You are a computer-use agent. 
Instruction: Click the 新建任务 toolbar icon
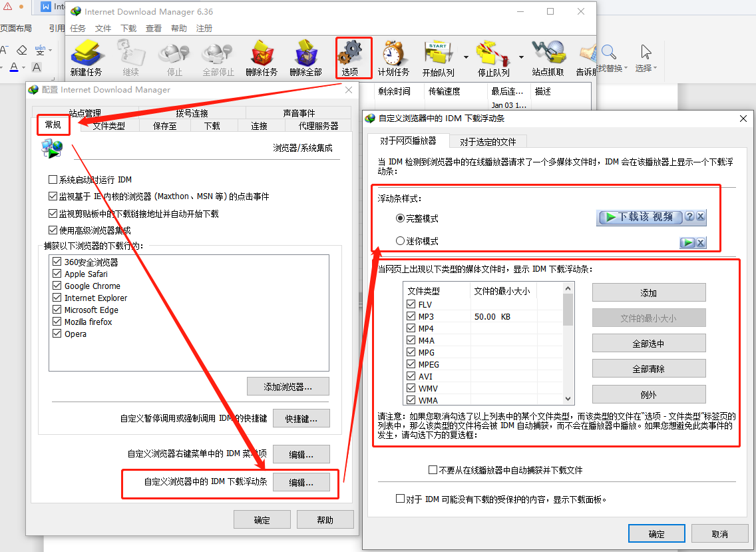tap(86, 52)
